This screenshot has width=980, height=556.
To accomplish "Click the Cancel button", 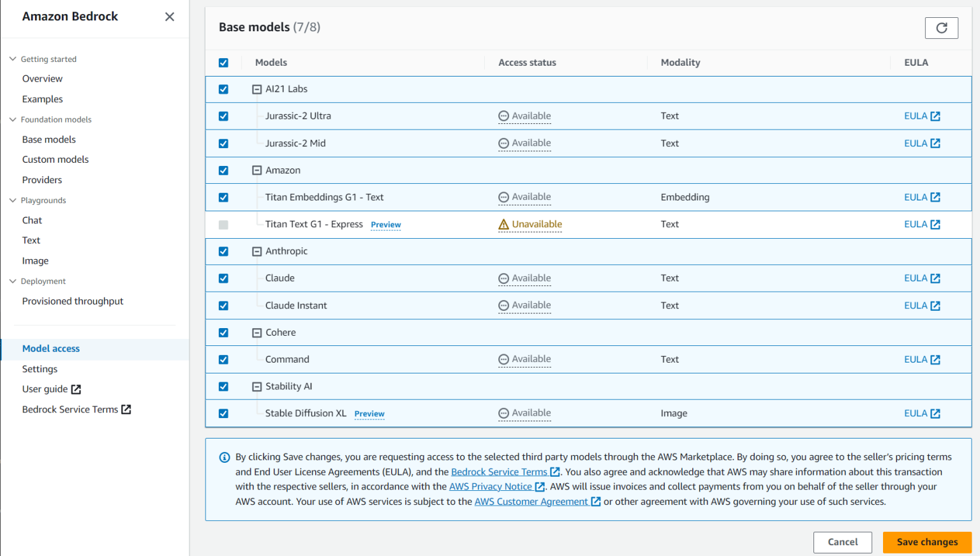I will [x=842, y=542].
